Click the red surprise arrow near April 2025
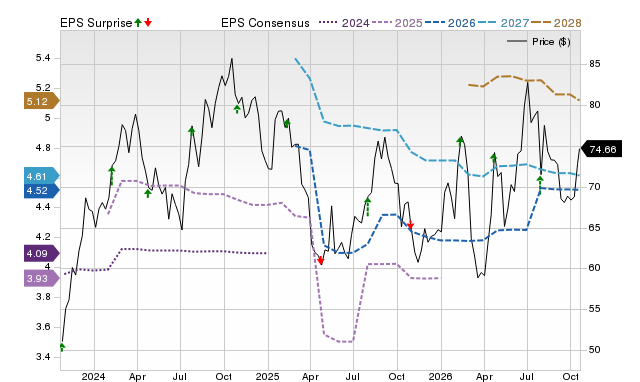 (x=321, y=261)
